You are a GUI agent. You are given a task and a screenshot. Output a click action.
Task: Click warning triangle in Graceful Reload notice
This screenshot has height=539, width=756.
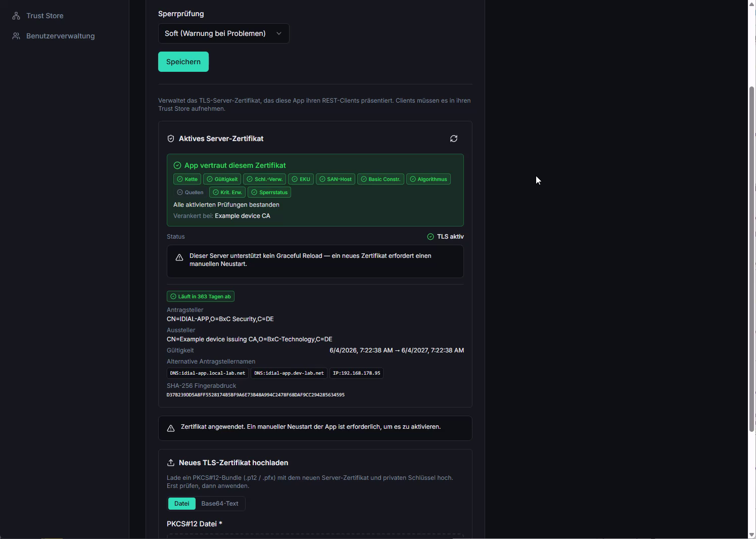click(179, 258)
